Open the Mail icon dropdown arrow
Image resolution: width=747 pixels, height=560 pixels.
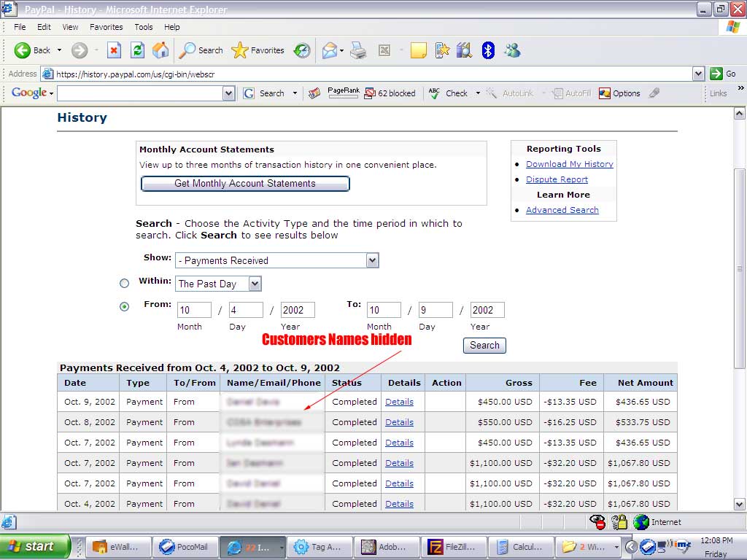click(x=341, y=50)
